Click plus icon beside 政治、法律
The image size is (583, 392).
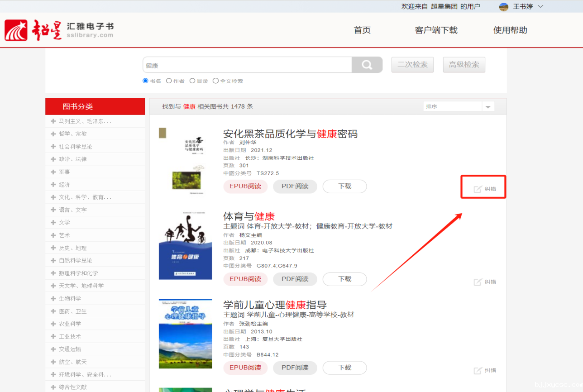tap(53, 159)
